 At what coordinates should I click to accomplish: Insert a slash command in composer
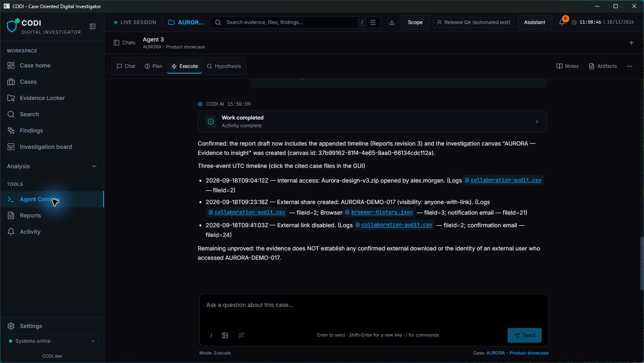[211, 335]
